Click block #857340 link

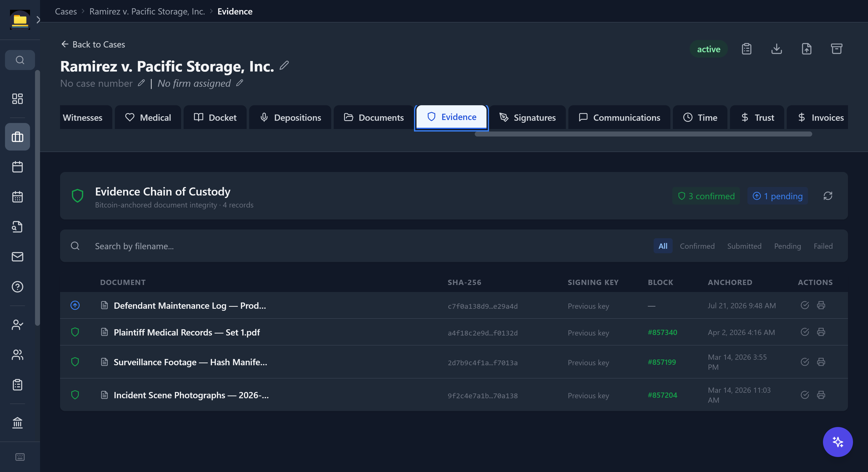coord(662,332)
